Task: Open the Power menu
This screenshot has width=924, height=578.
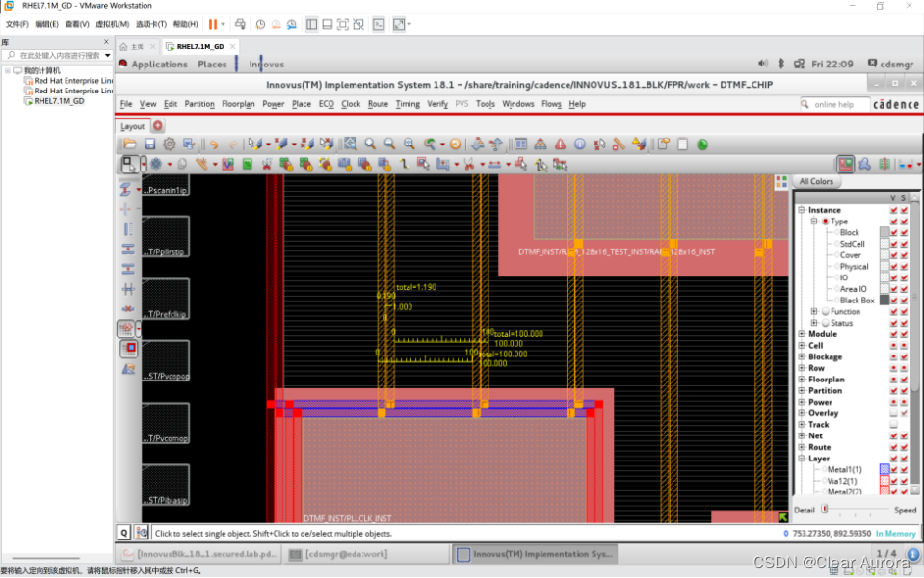Action: pos(274,104)
